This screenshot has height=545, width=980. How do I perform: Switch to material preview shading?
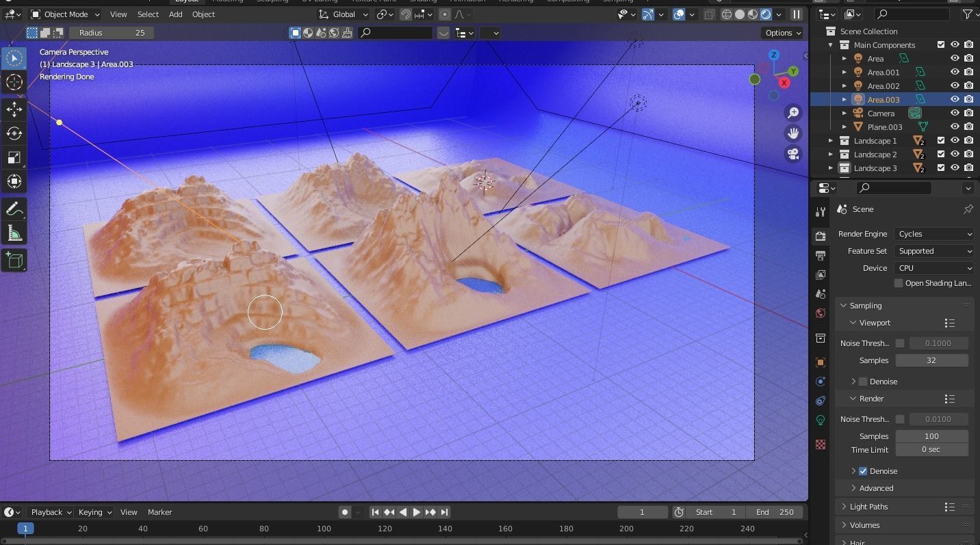coord(753,14)
